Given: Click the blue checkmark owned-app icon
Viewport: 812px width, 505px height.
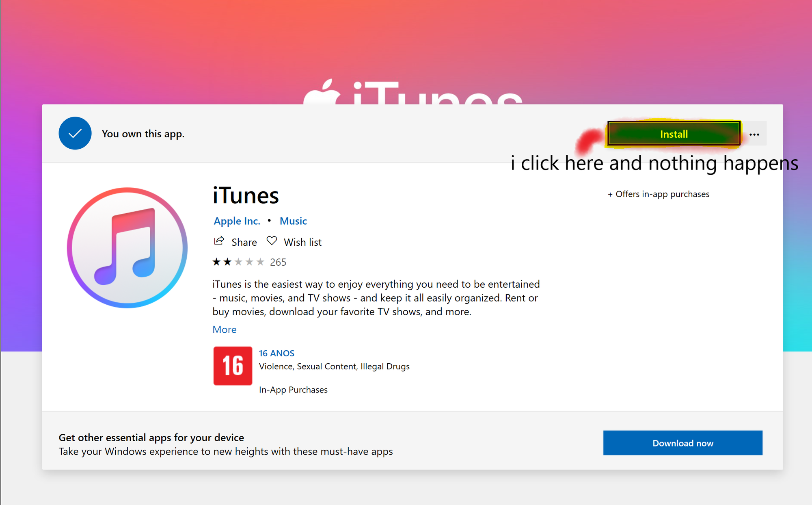Looking at the screenshot, I should (75, 133).
